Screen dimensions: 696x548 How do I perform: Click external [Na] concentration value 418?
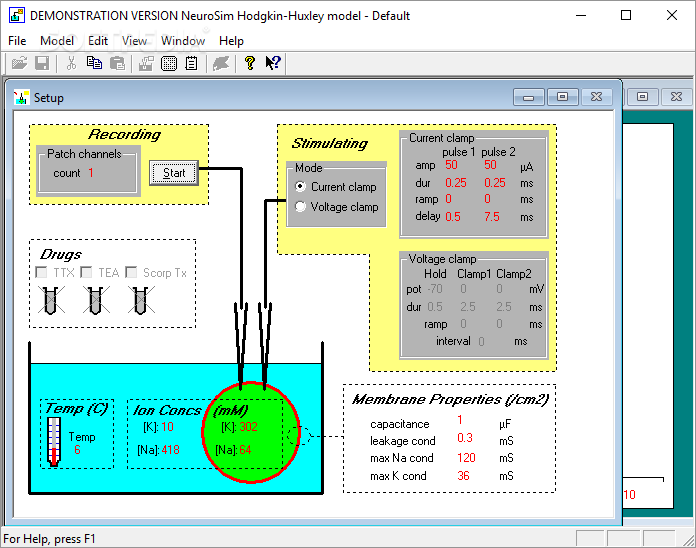click(x=170, y=450)
